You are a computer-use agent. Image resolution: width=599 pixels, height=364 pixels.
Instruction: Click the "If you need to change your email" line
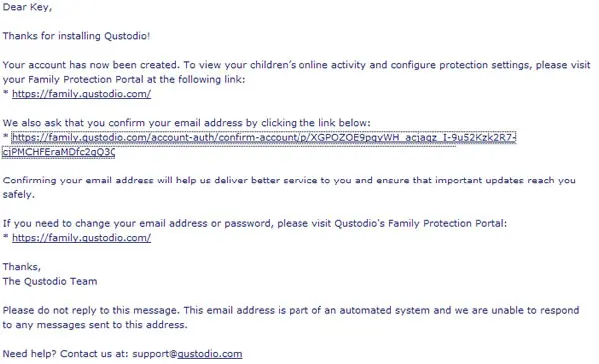pos(255,223)
